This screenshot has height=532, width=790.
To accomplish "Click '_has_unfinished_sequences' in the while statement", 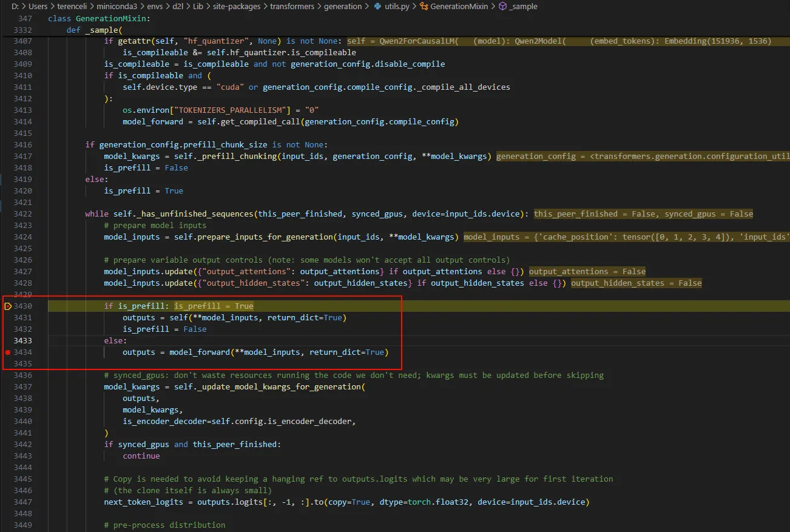I will [x=194, y=214].
